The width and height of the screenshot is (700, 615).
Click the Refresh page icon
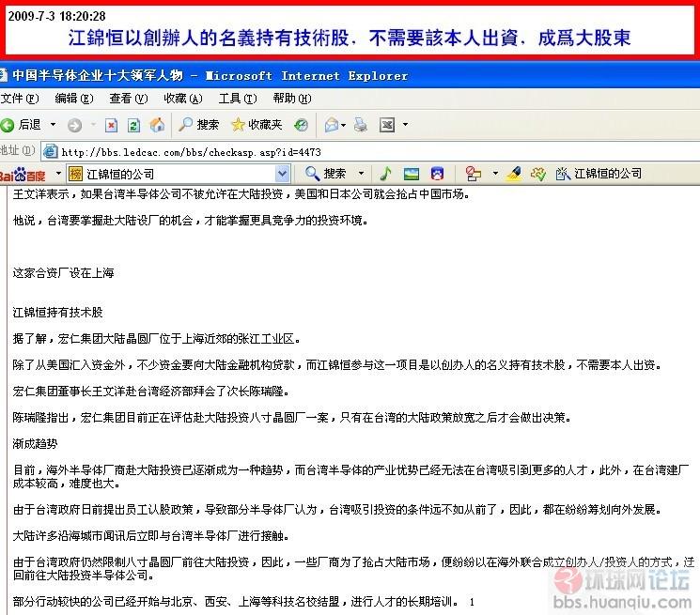pos(133,125)
